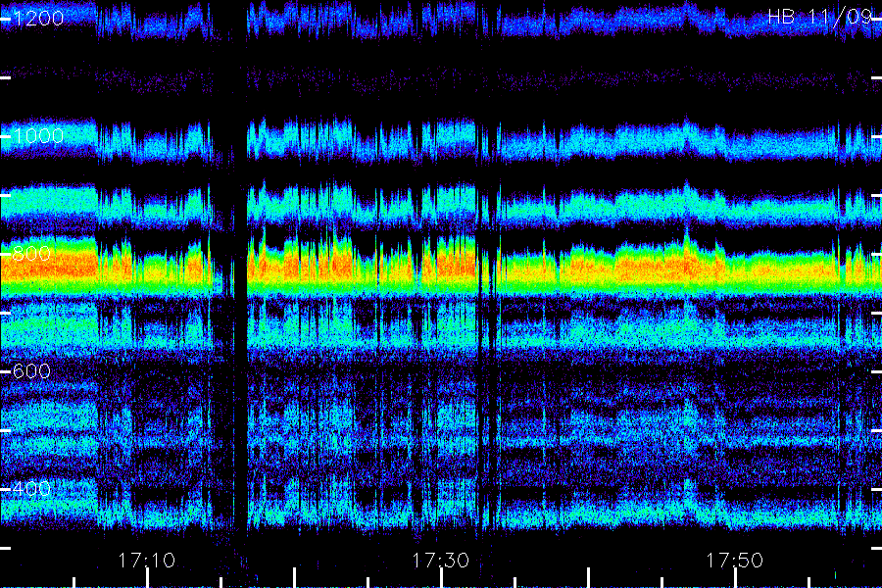Click the 17:10 time axis label
882x588 pixels.
pos(147,560)
